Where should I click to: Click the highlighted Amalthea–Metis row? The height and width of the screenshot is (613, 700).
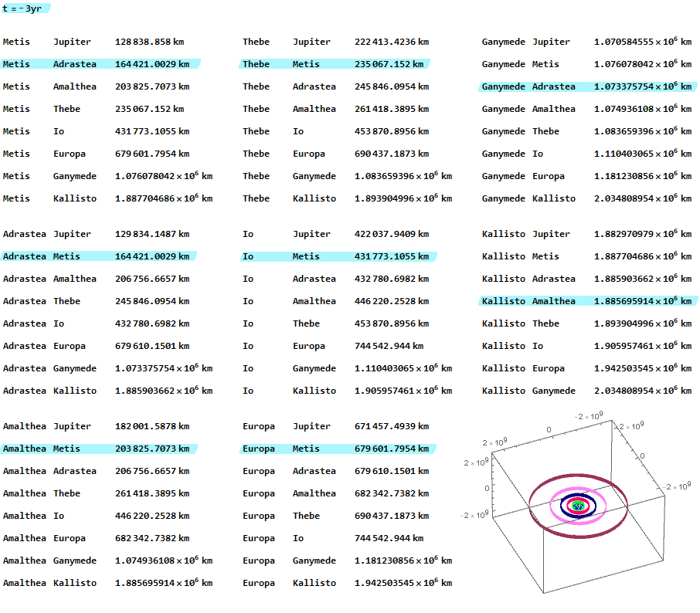pyautogui.click(x=97, y=449)
